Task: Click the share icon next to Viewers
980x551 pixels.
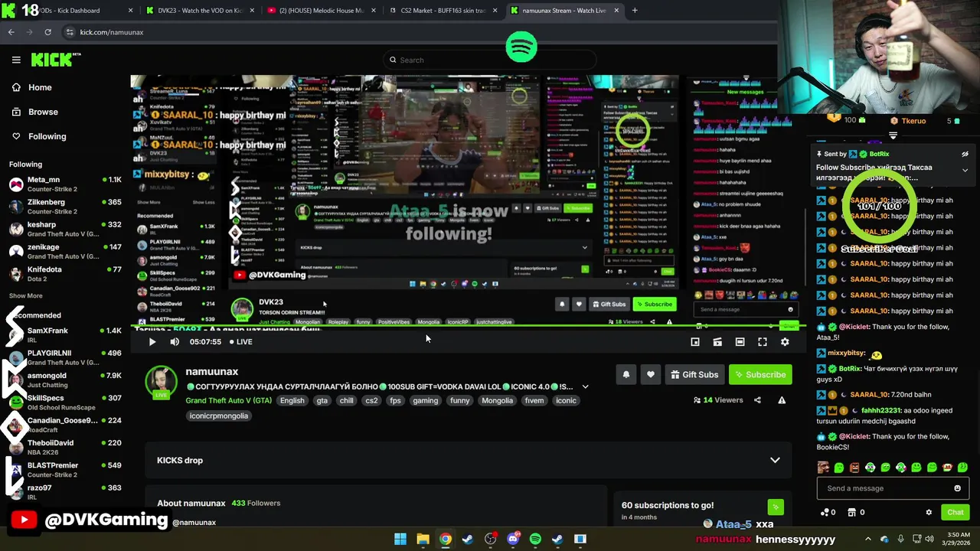Action: click(x=757, y=400)
